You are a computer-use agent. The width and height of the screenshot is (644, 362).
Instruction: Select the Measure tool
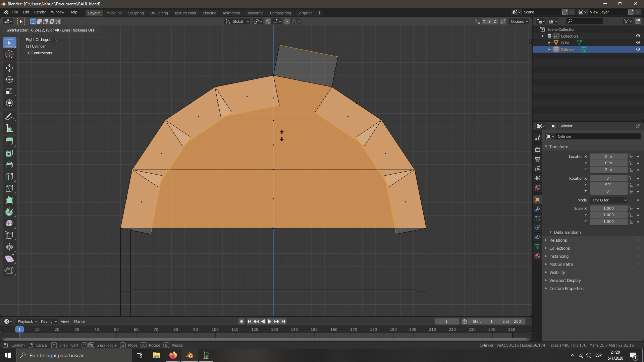[x=9, y=129]
